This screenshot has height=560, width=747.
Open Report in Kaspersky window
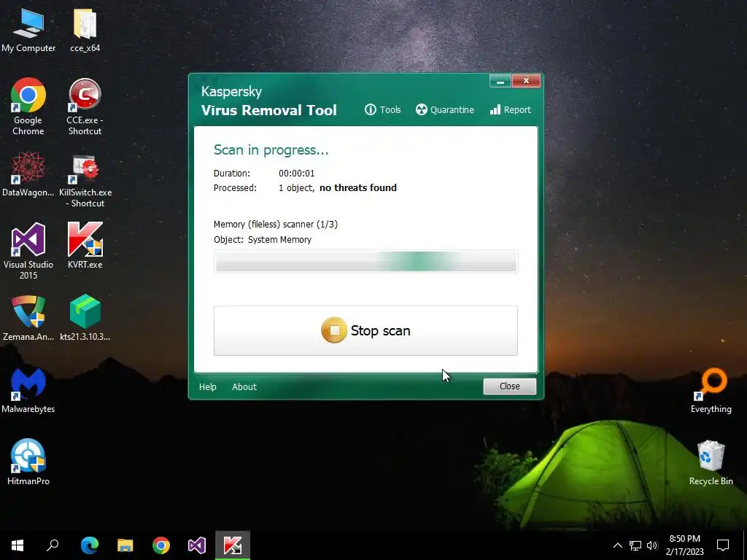click(510, 109)
